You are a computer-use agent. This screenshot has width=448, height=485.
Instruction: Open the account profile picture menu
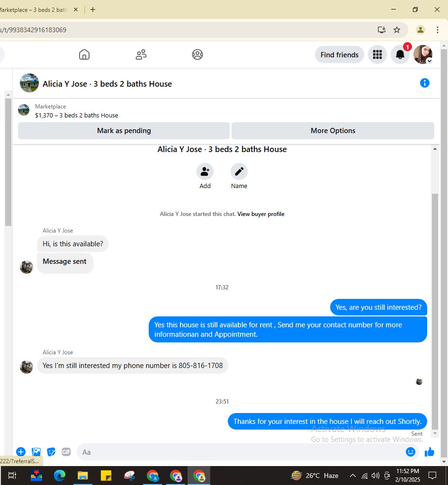(422, 54)
